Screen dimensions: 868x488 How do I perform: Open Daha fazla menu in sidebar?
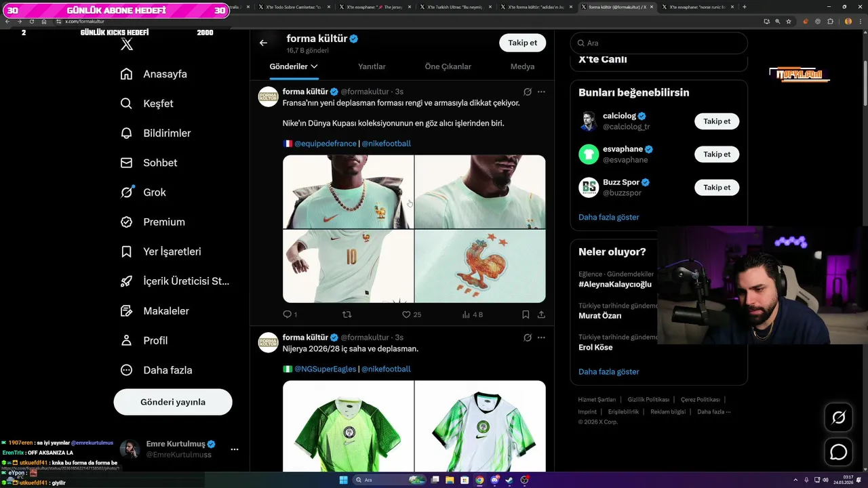[x=157, y=370]
